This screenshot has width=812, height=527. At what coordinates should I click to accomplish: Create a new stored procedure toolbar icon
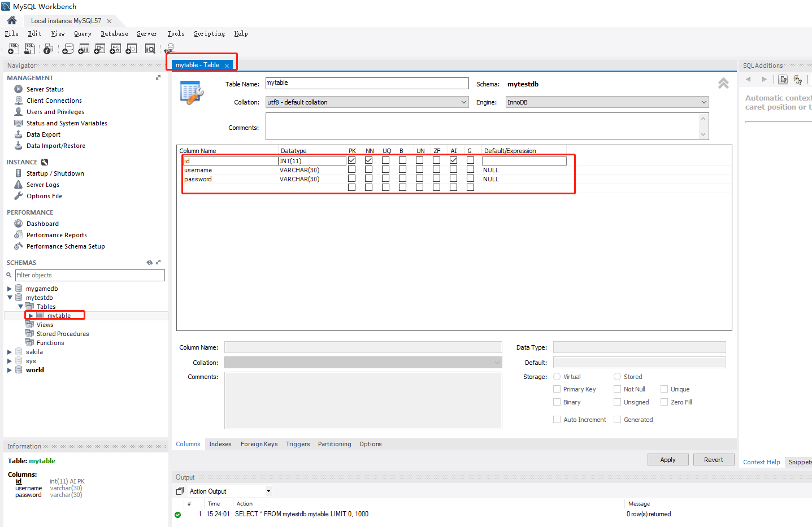click(x=115, y=49)
